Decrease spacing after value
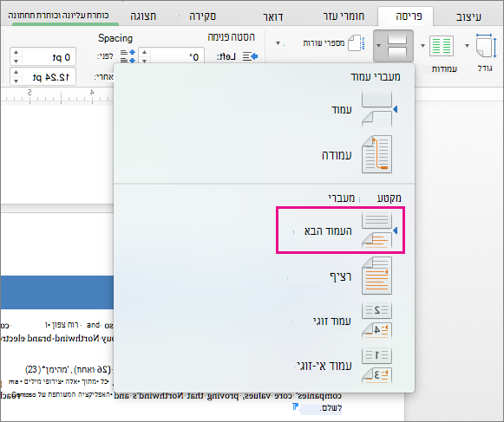 tap(16, 81)
